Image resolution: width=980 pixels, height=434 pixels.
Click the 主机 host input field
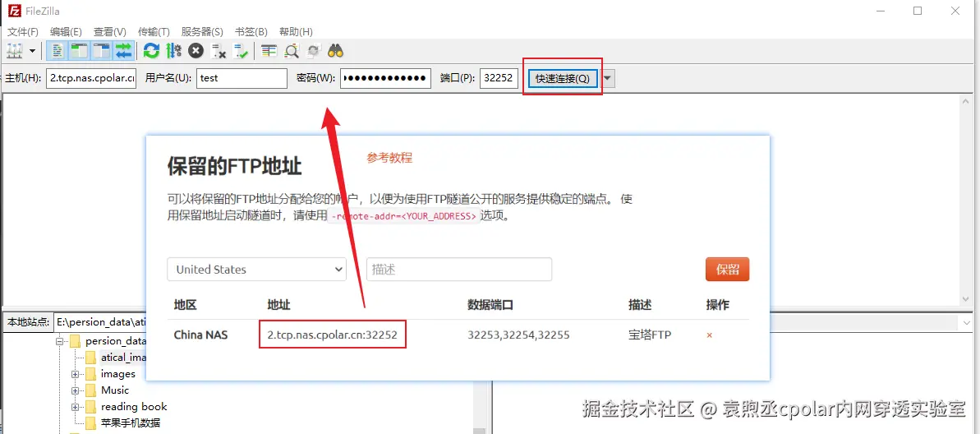coord(91,78)
